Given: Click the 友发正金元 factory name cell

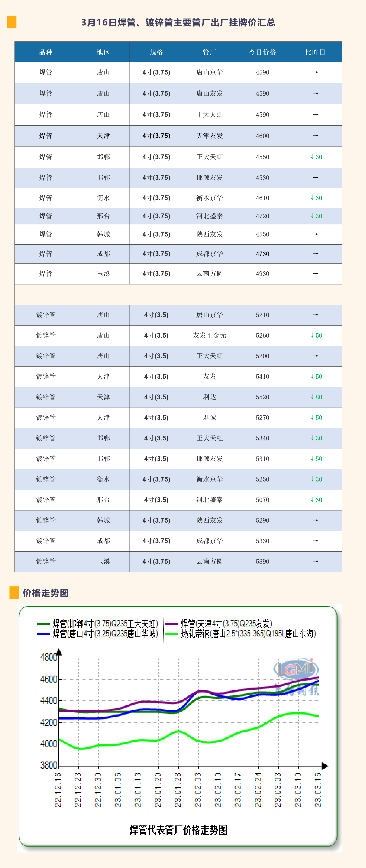Looking at the screenshot, I should tap(209, 335).
